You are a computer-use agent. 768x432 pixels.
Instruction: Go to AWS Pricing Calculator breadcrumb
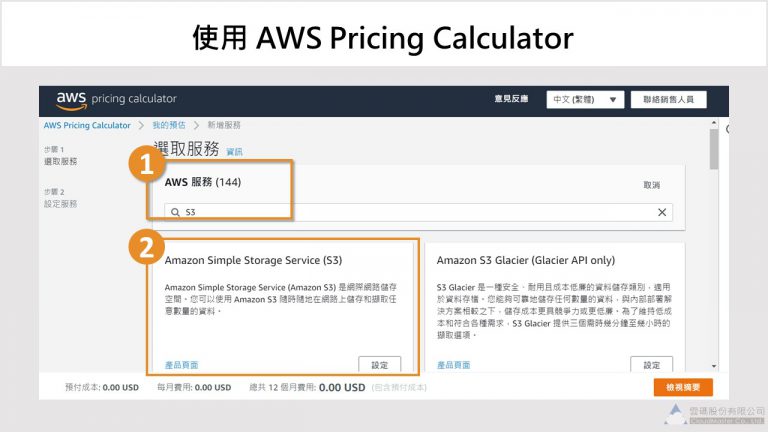tap(87, 126)
